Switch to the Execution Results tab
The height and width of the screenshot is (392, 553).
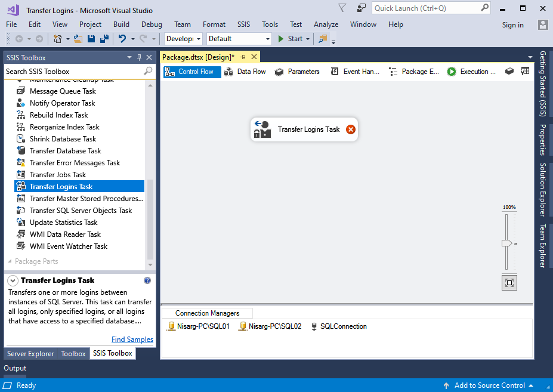tap(471, 72)
